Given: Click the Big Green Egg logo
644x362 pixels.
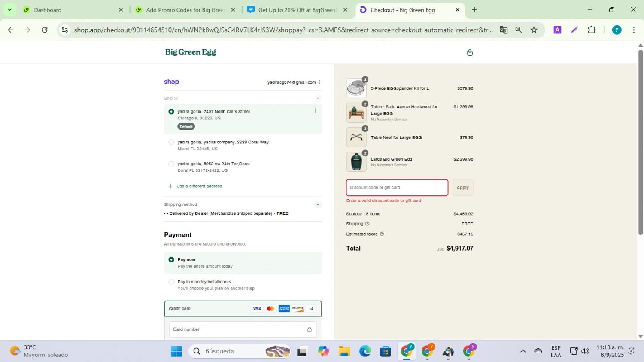Looking at the screenshot, I should tap(191, 52).
